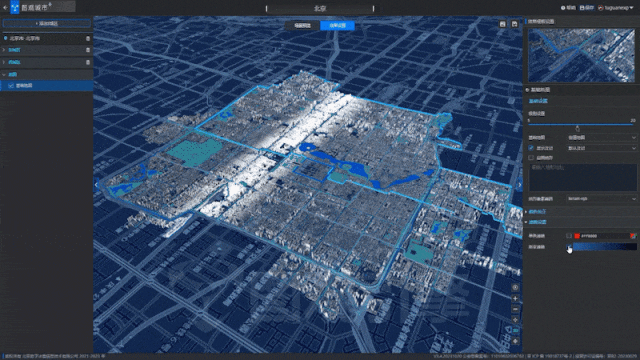The width and height of the screenshot is (640, 360).
Task: Toggle the single color checkbox beside red swatch
Action: click(569, 236)
